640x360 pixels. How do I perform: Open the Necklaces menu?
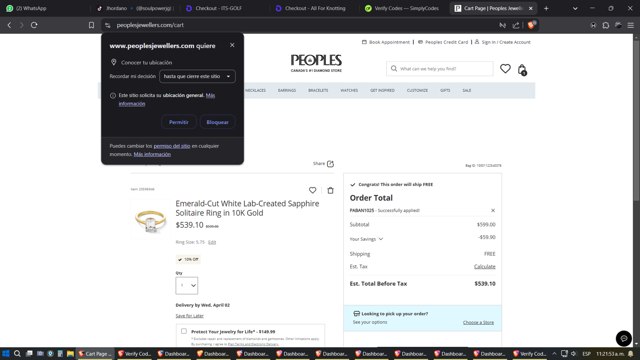255,90
